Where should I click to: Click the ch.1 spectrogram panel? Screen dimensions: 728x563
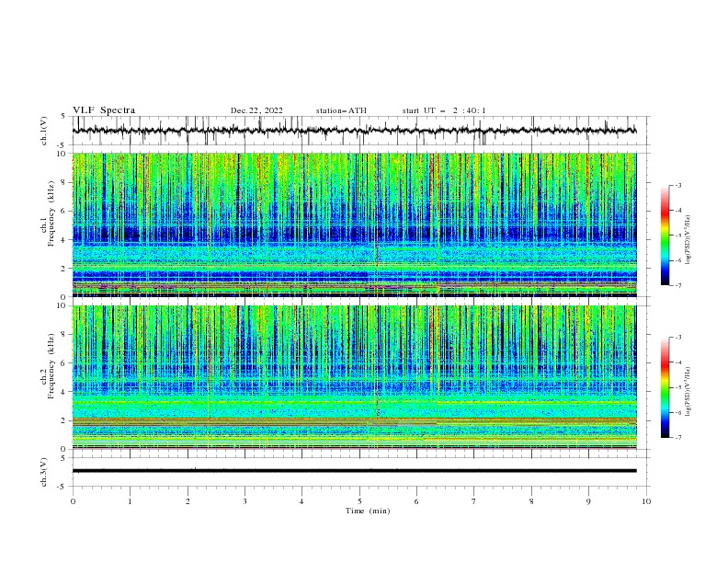[x=354, y=224]
